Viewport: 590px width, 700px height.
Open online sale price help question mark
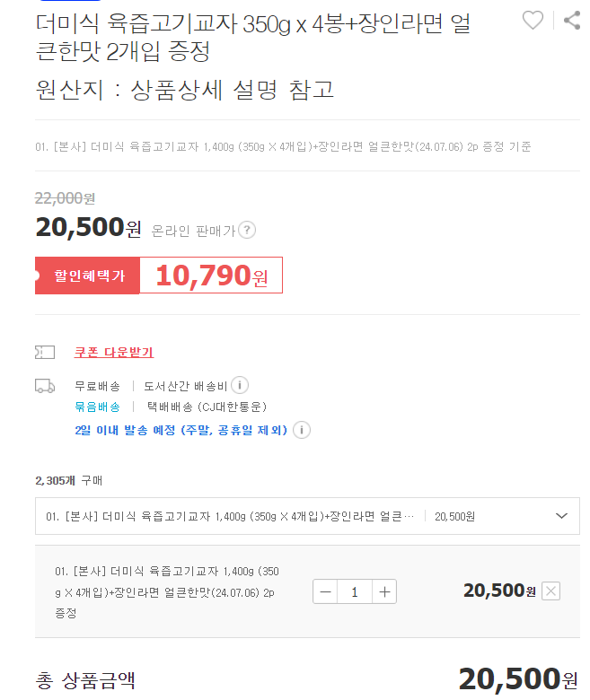tap(247, 230)
